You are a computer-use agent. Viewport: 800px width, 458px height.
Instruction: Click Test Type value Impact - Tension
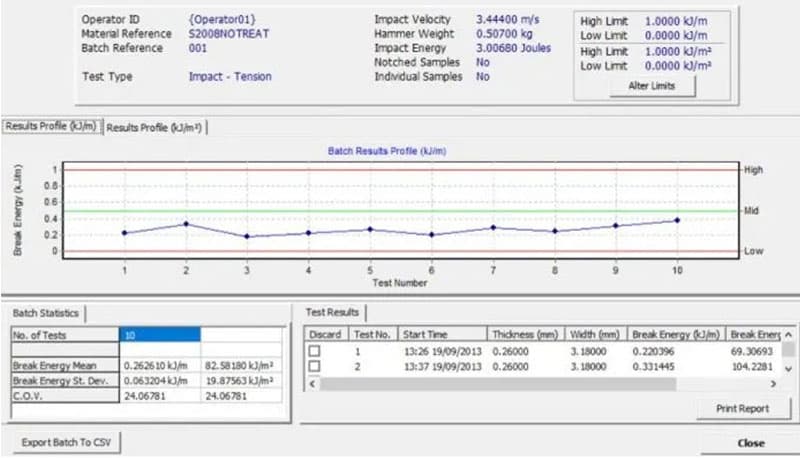pyautogui.click(x=230, y=77)
